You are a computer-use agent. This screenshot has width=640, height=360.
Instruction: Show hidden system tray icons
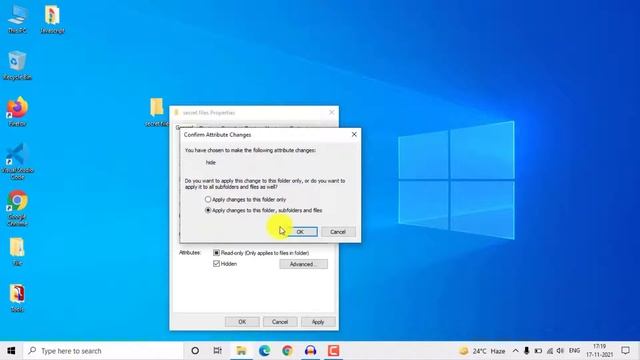[516, 351]
